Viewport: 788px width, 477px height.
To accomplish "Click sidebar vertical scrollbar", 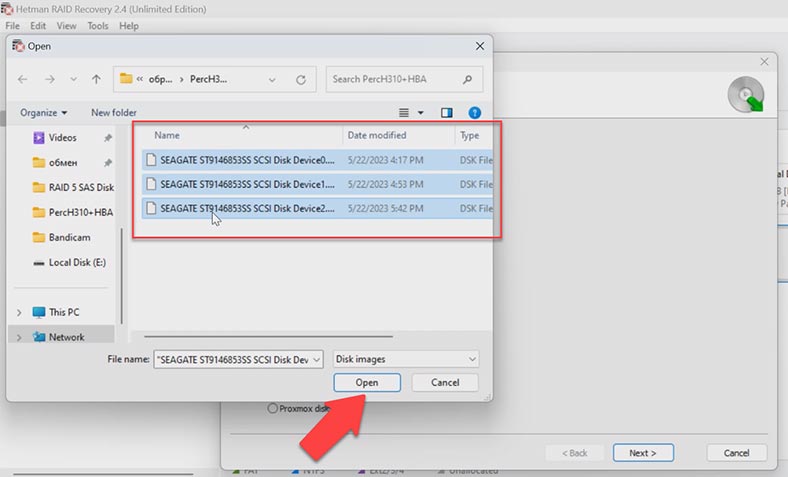I will pos(122,276).
